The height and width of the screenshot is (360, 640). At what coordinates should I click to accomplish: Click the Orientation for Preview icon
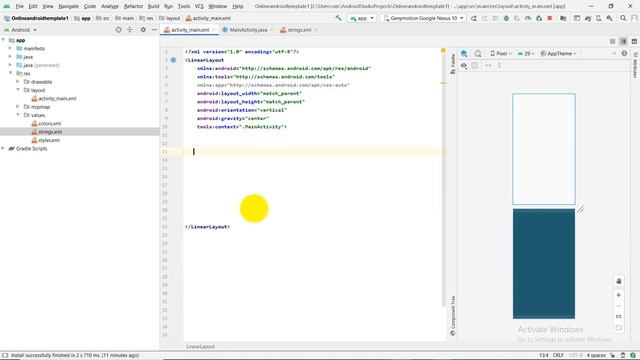[478, 53]
